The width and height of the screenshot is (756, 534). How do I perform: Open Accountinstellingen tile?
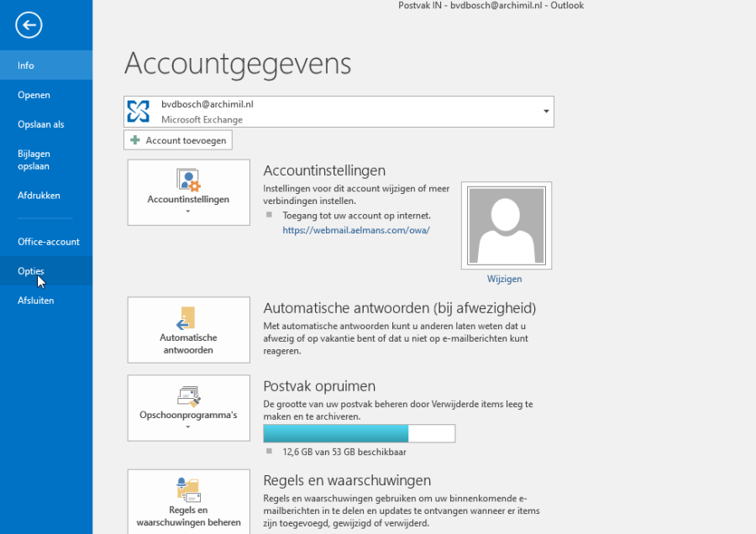[188, 192]
